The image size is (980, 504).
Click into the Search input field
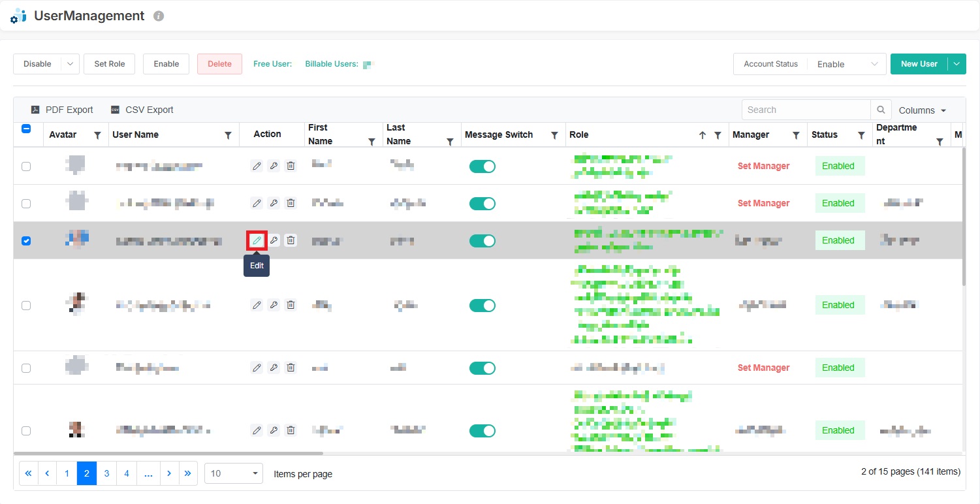(x=806, y=110)
